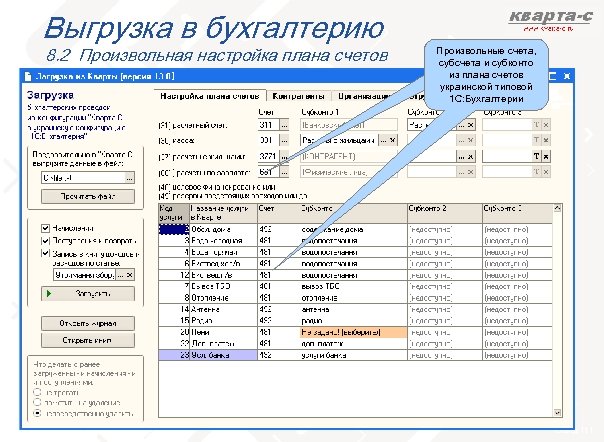Viewport: 604px width, 442px height.
Task: Click содержание дома Субконто cell
Action: tap(353, 229)
